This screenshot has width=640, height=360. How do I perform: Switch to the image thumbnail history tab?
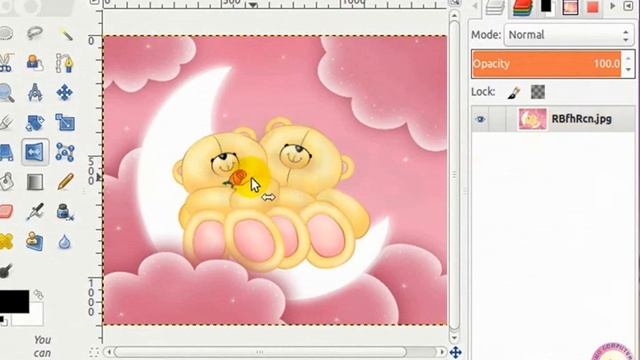pos(570,7)
